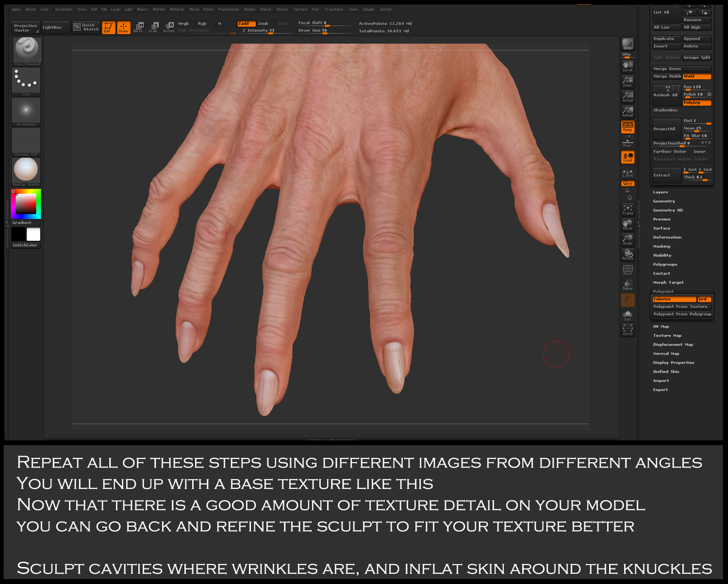Click the right-shelf Scale view icon
The image size is (728, 584).
point(628,240)
